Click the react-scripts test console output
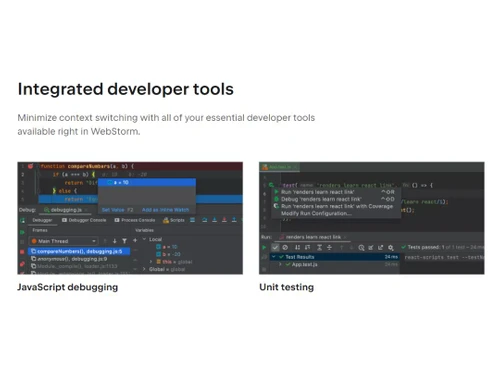Screen dimensions: 500x375 pos(444,257)
